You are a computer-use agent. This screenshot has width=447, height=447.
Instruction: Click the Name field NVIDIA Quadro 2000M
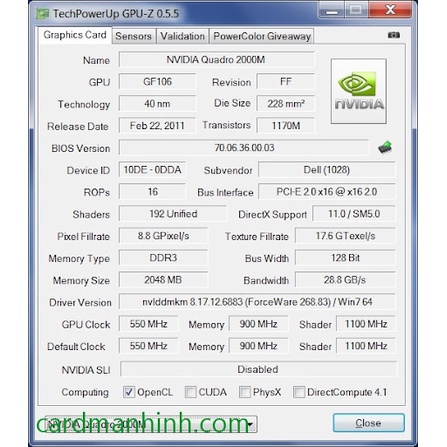[x=216, y=60]
